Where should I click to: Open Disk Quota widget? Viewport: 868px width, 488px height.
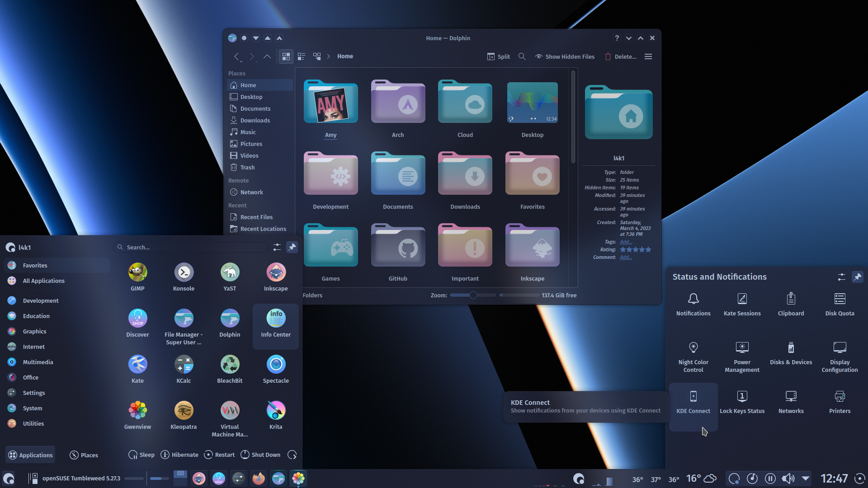tap(840, 304)
